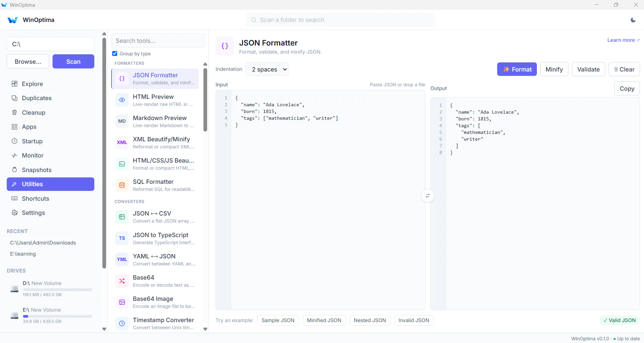Image resolution: width=644 pixels, height=343 pixels.
Task: Select the SQL Formatter database icon
Action: point(122,185)
